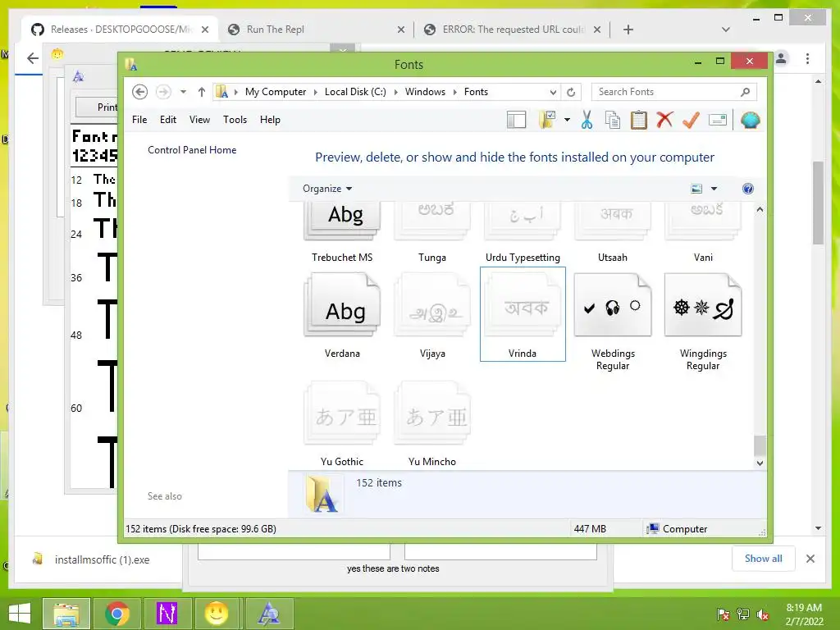Click the Rename icon in Fonts toolbar
Viewport: 840px width, 630px height.
[x=717, y=120]
